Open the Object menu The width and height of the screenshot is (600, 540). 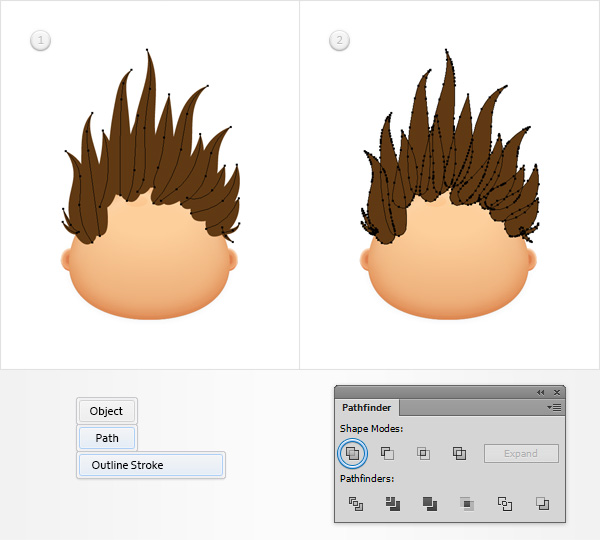pos(107,411)
